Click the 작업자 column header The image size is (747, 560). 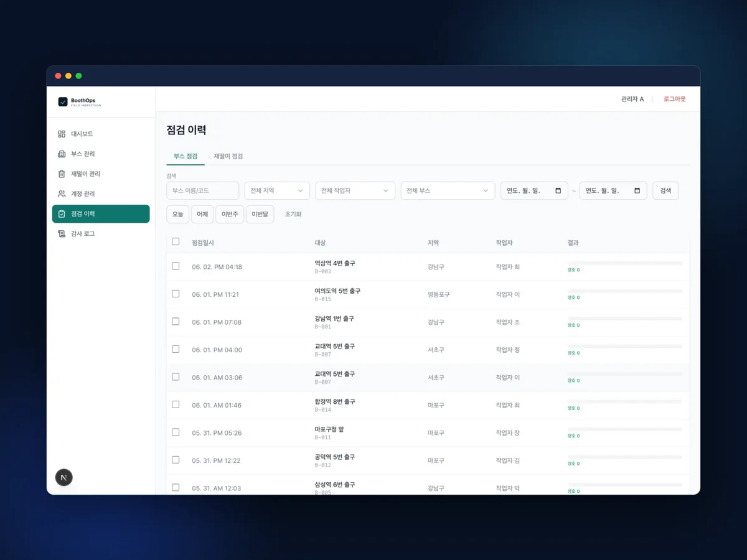504,243
